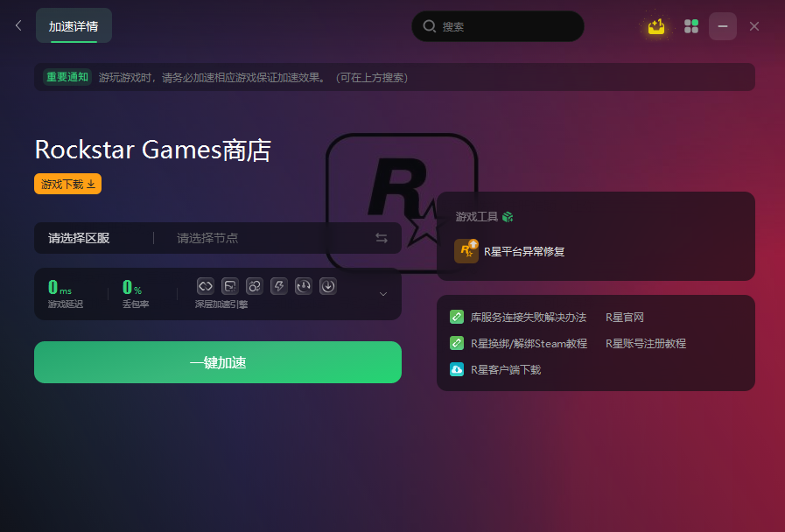Screen dimensions: 785x532
Task: Focus the 搜索 search box
Action: point(498,26)
